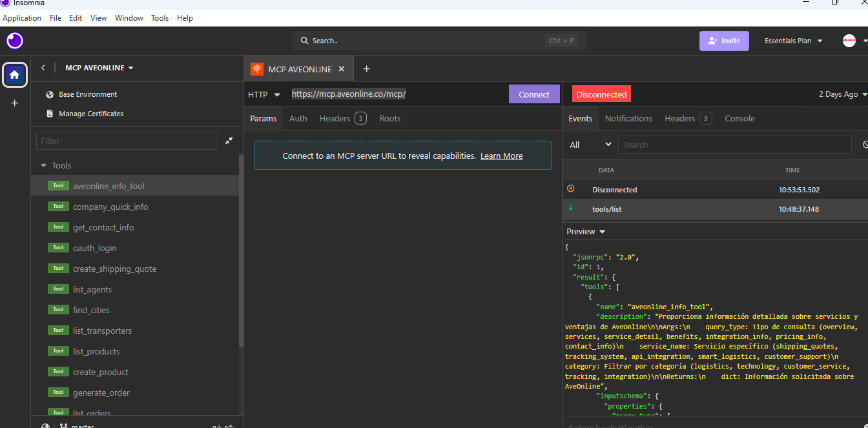This screenshot has height=428, width=868.
Task: Select the get_contact_info tool
Action: click(x=135, y=227)
